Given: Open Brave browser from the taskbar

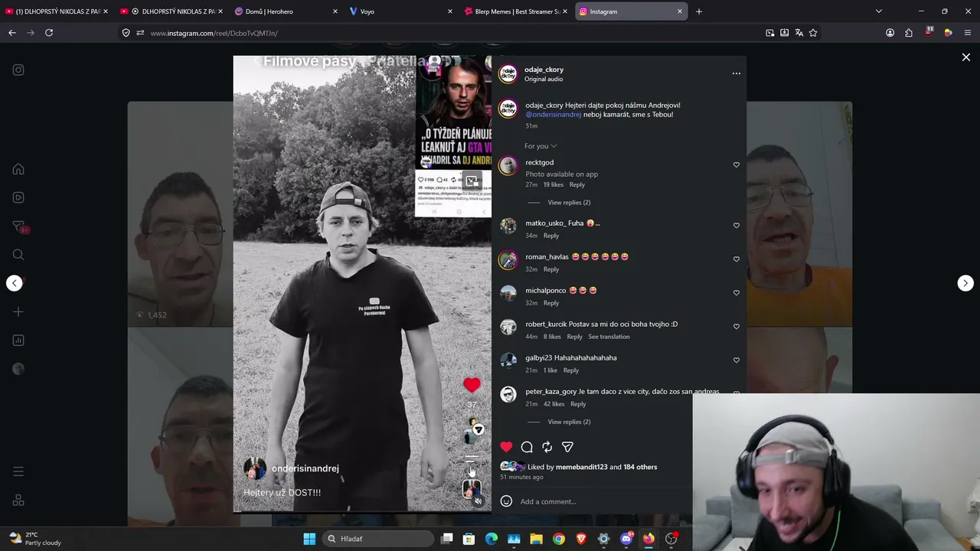Looking at the screenshot, I should (x=581, y=539).
